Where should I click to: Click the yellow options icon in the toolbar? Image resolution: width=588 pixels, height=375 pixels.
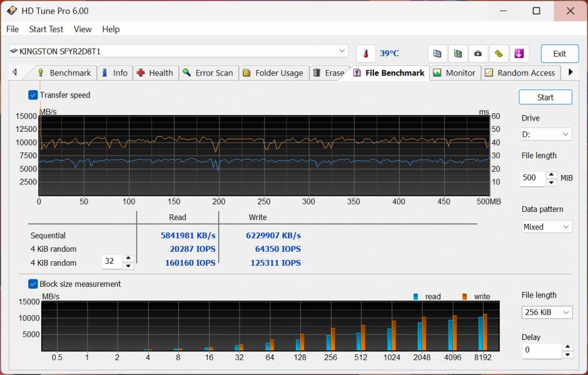coord(499,54)
